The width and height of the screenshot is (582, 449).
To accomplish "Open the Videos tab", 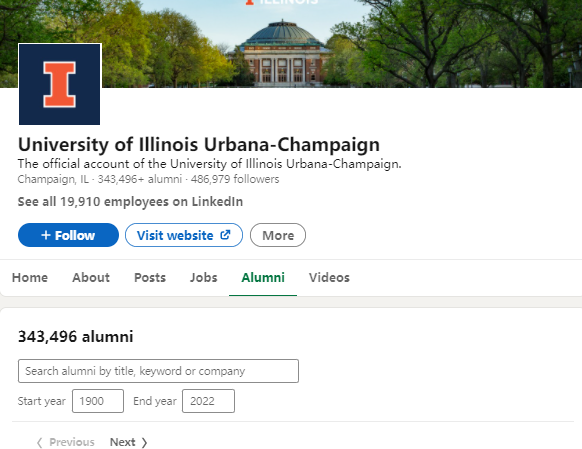I will click(329, 278).
